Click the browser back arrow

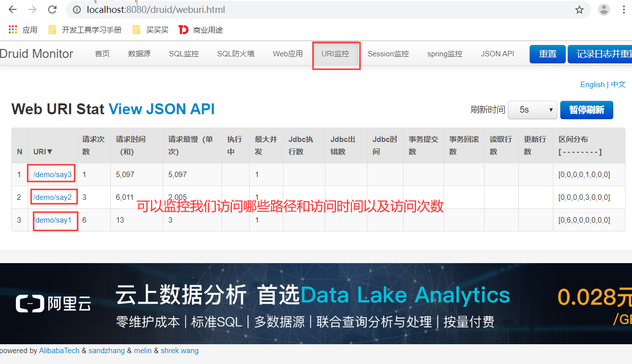pos(12,9)
